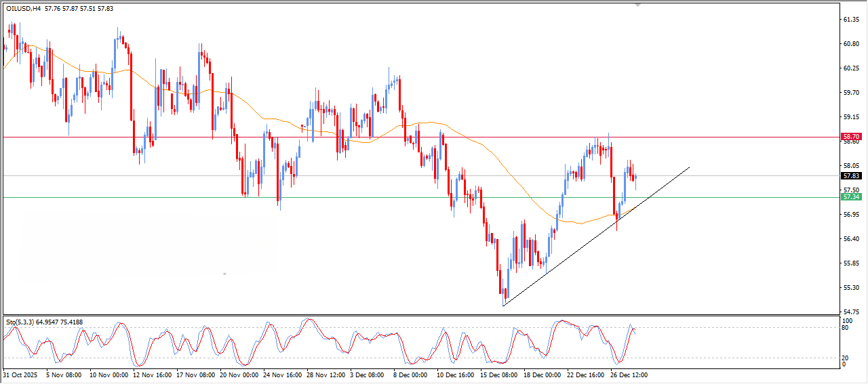Click the 61.35 price axis label
This screenshot has width=868, height=384.
(x=851, y=20)
